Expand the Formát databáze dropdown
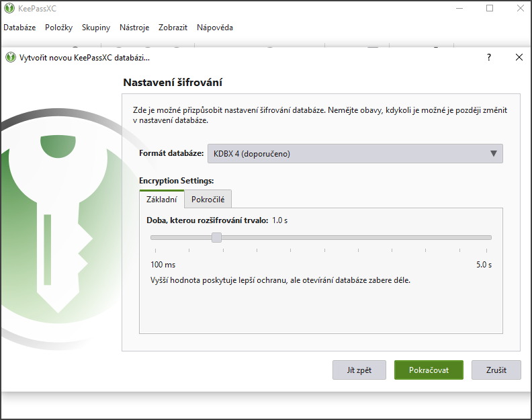 [x=355, y=153]
